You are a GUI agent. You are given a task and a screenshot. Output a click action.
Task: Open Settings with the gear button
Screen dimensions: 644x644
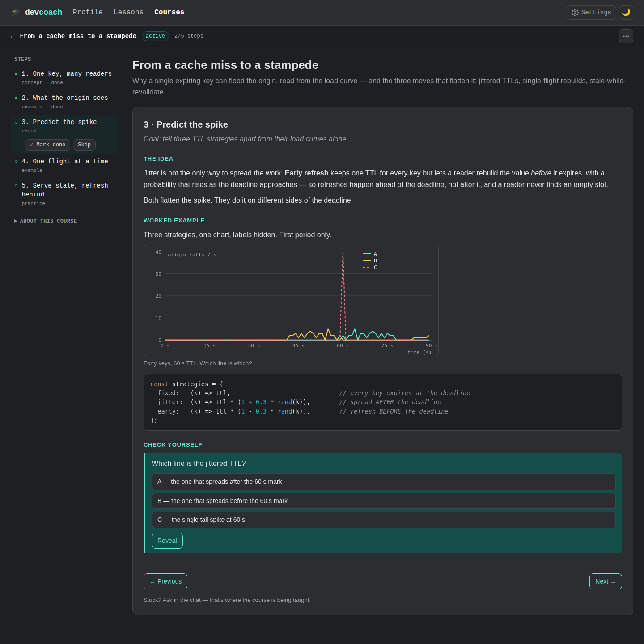pos(591,13)
